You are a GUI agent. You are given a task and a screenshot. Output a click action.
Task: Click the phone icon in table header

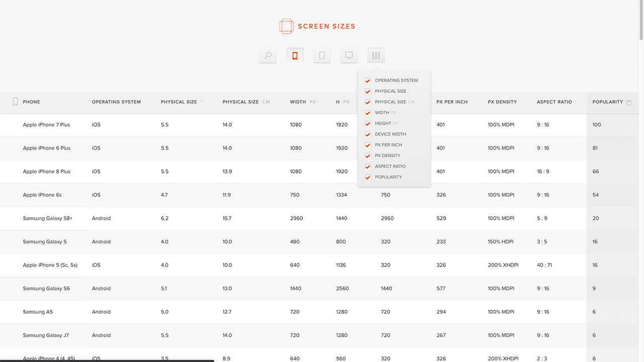(15, 102)
